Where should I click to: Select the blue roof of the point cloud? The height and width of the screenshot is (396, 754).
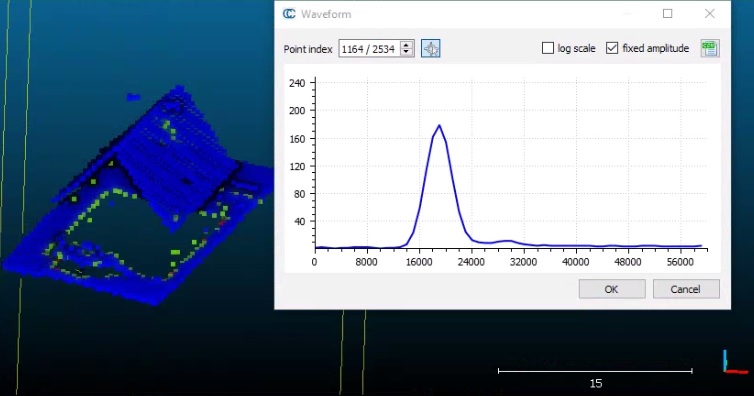tap(179, 154)
